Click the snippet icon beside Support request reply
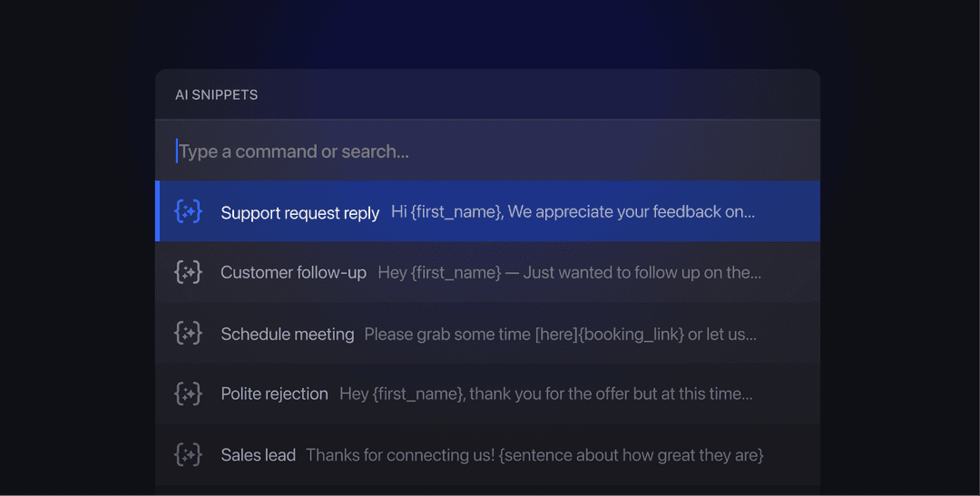This screenshot has height=496, width=980. coord(188,212)
